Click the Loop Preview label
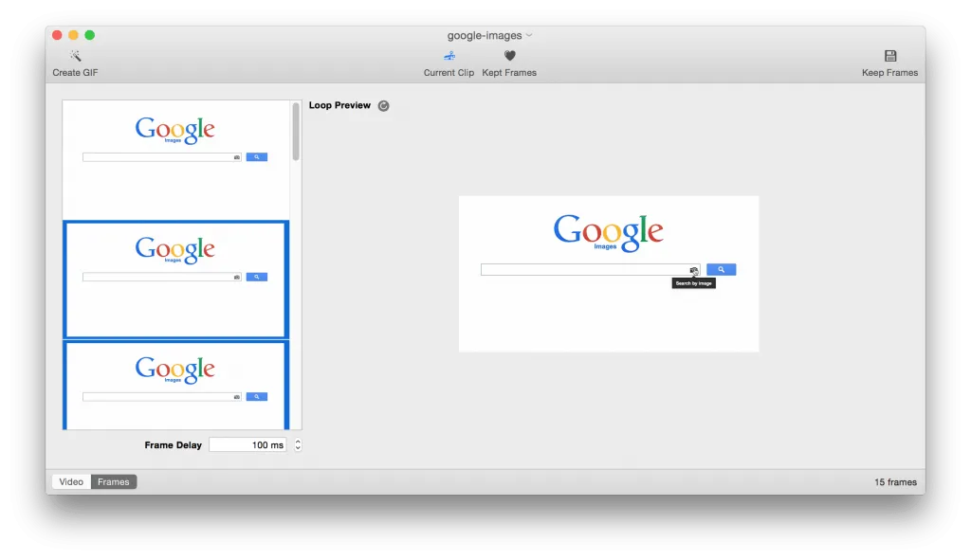The height and width of the screenshot is (560, 971). 339,105
